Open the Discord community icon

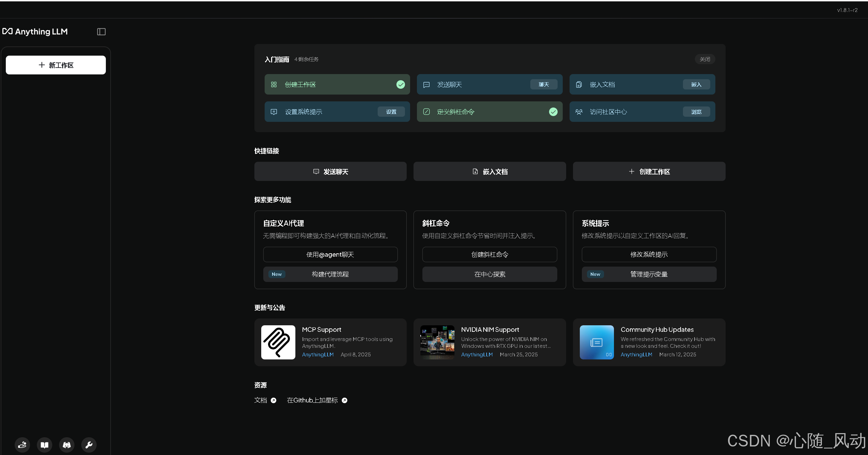pos(67,445)
